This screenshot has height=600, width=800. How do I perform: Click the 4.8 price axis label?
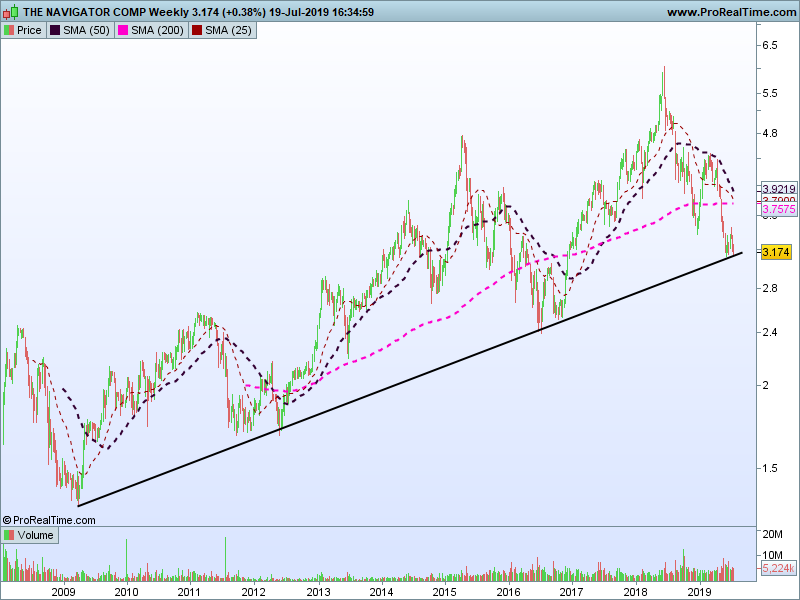770,133
